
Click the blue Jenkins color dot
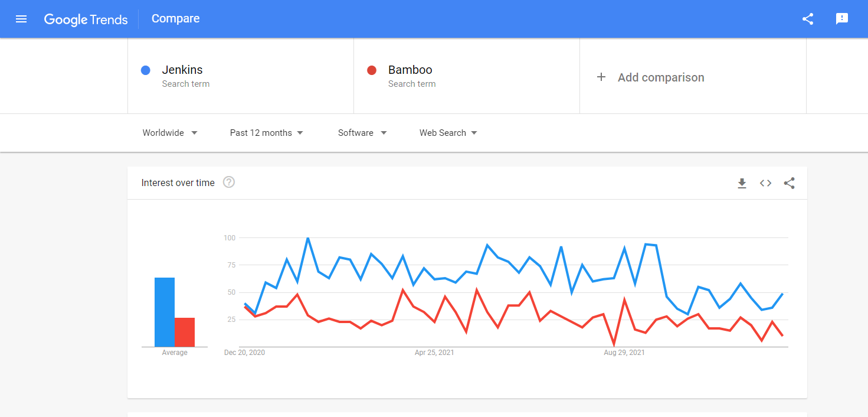[146, 70]
